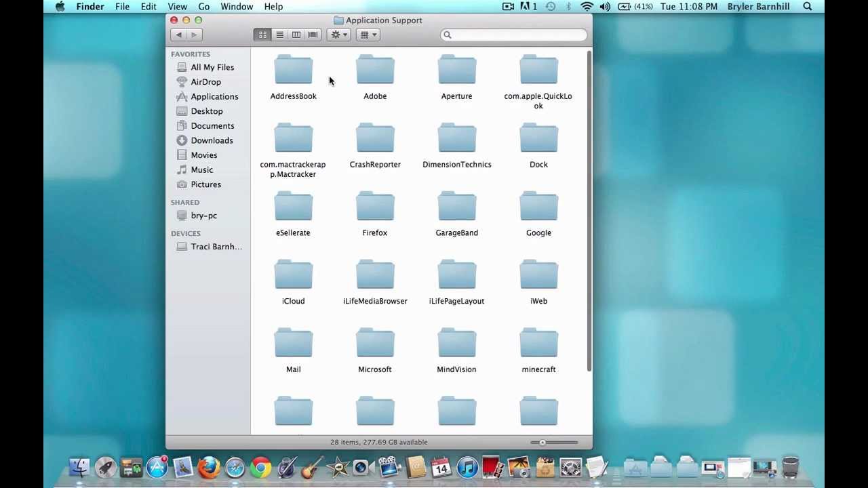
Task: Open the Apple menu
Action: tap(60, 6)
